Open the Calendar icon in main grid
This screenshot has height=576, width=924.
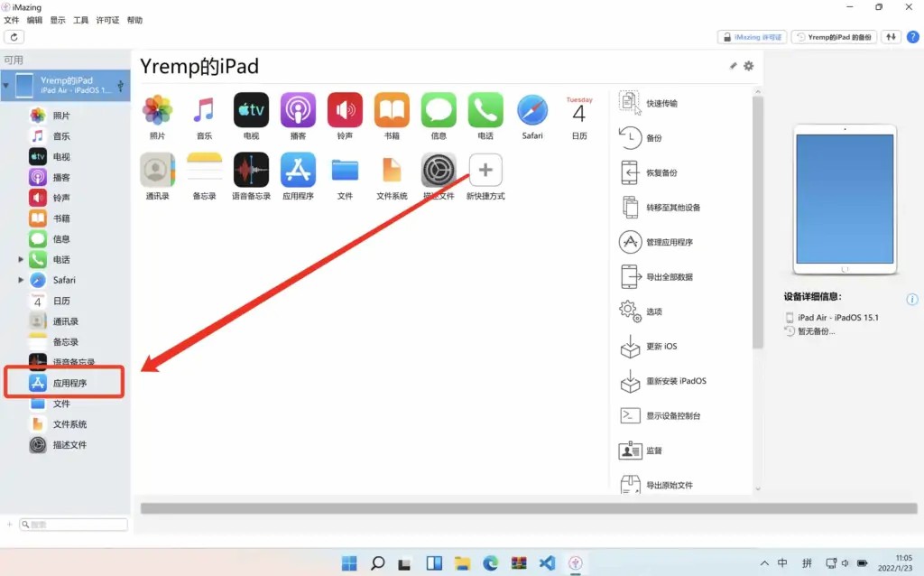click(579, 110)
